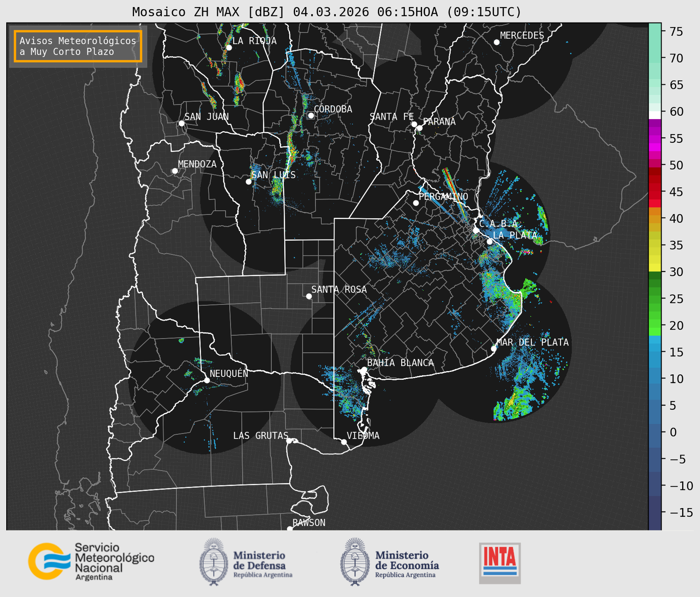
Task: Select the SAN LUIS city label
Action: pyautogui.click(x=274, y=175)
